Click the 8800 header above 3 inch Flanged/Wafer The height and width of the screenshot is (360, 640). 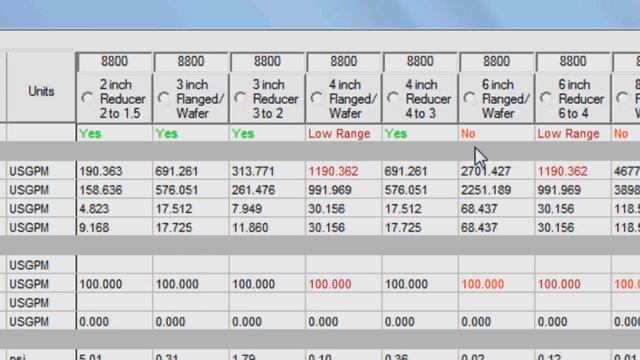[191, 62]
